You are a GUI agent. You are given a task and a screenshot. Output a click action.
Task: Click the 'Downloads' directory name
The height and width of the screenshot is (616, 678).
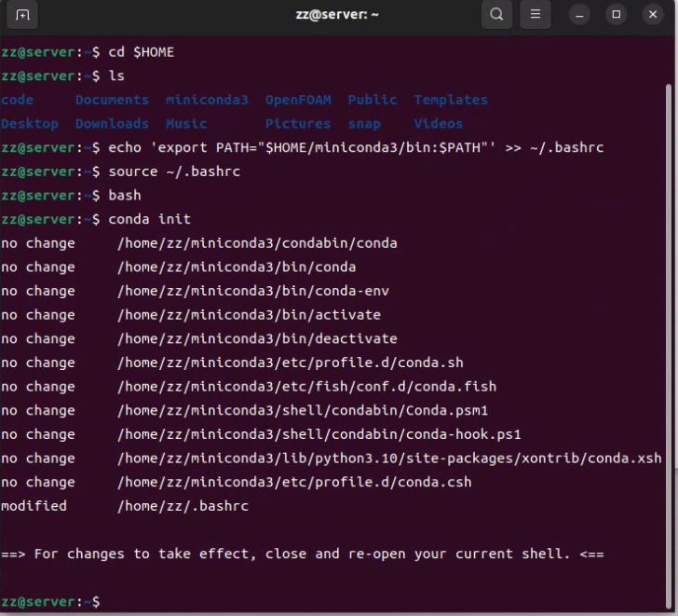point(112,123)
